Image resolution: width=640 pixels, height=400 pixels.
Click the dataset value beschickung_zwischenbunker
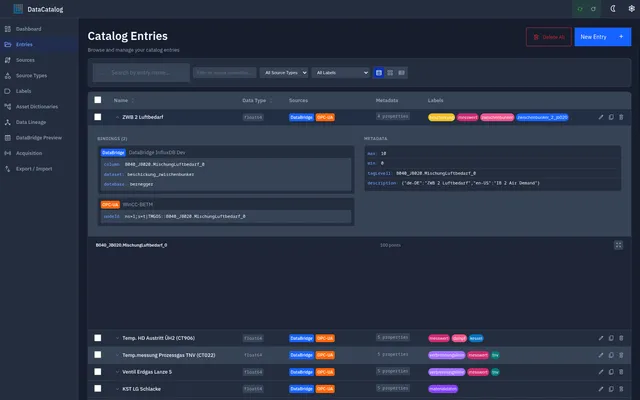pyautogui.click(x=160, y=174)
